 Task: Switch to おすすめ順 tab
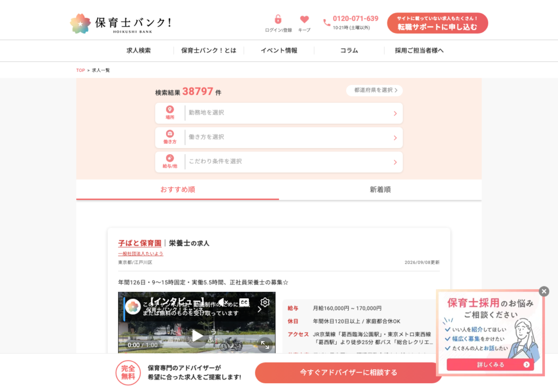(x=178, y=189)
